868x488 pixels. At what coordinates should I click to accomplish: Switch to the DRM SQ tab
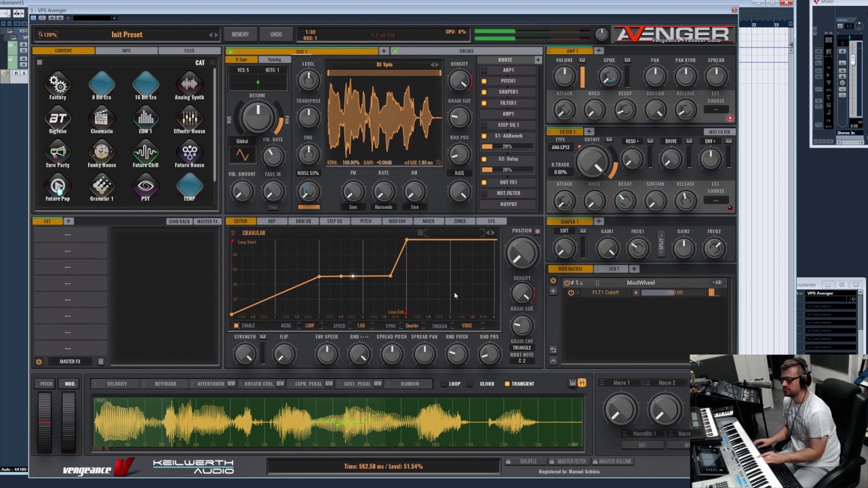[303, 221]
